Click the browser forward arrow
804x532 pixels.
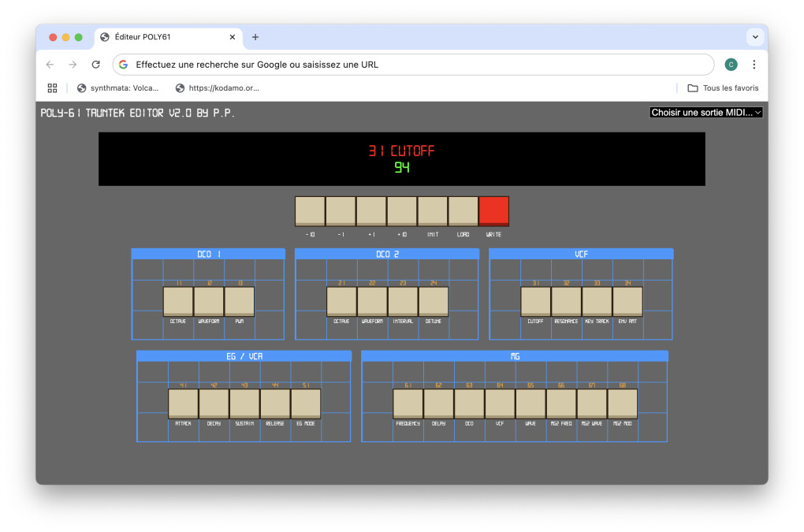pyautogui.click(x=73, y=65)
